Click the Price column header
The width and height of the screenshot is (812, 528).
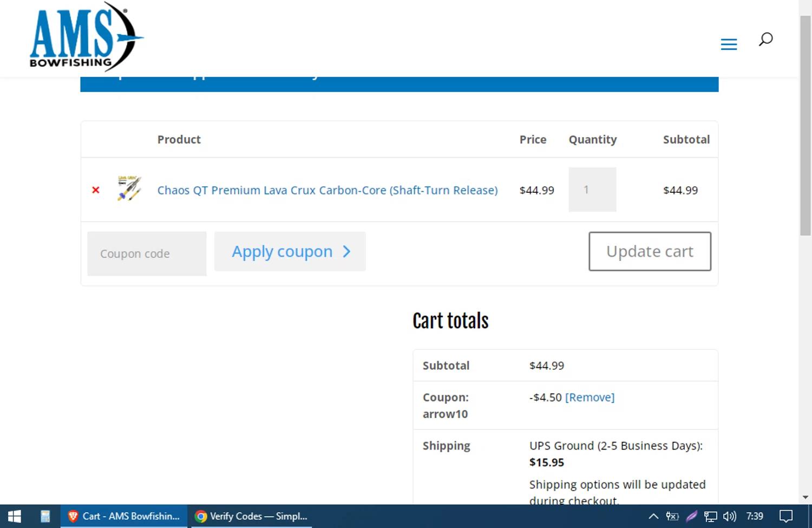click(533, 139)
